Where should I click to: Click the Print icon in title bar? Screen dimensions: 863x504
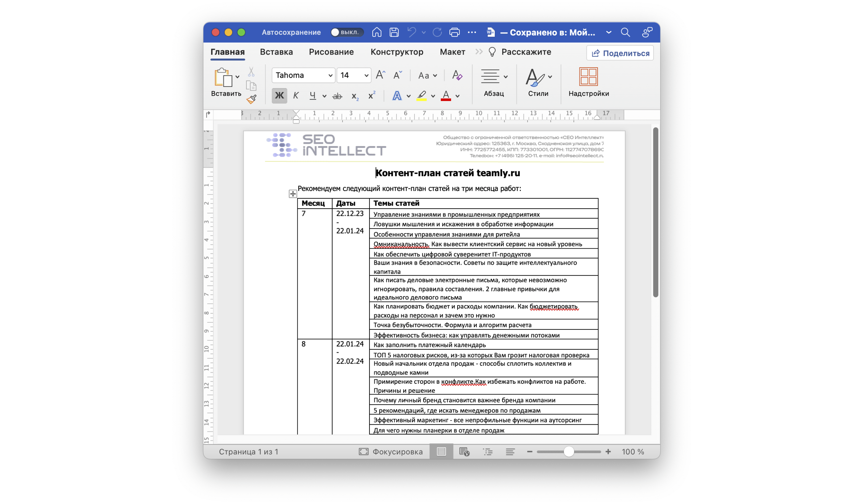click(454, 32)
